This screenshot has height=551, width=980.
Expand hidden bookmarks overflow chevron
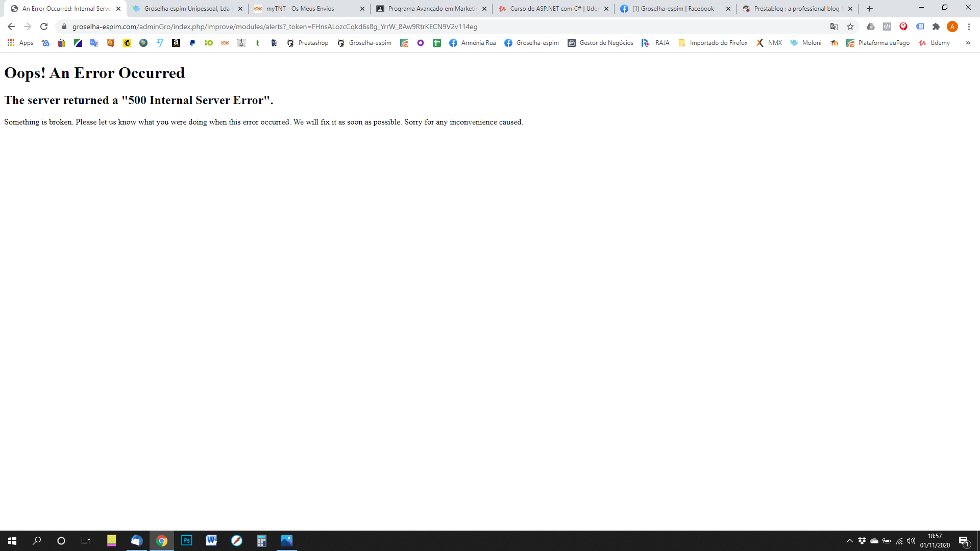pyautogui.click(x=968, y=43)
